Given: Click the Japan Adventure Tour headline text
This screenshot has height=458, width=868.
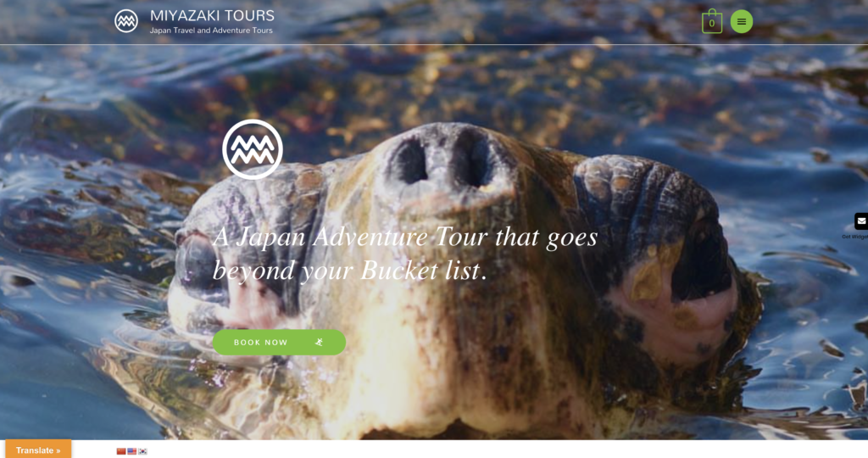Looking at the screenshot, I should pyautogui.click(x=405, y=254).
